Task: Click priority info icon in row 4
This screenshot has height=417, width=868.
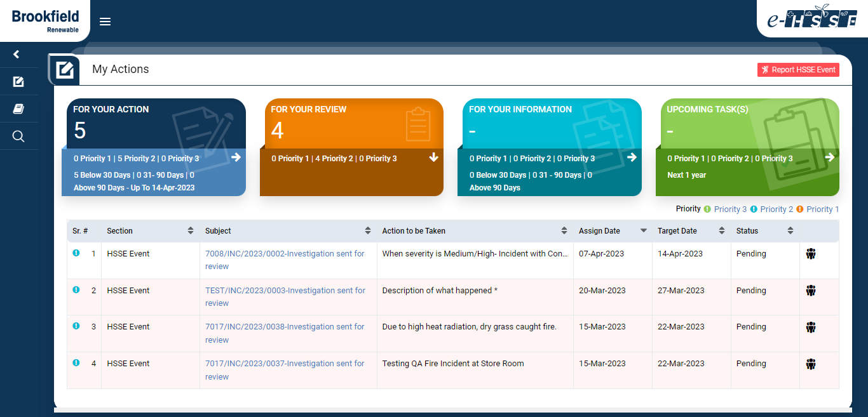Action: click(x=76, y=362)
